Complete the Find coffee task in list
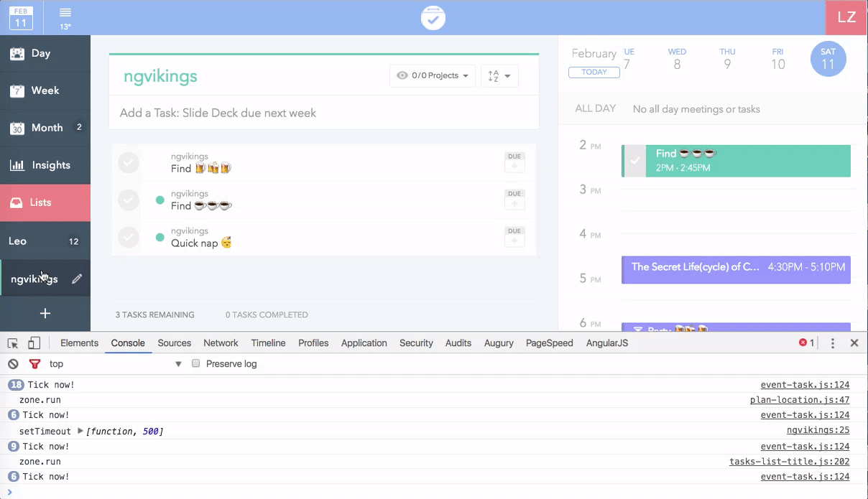The height and width of the screenshot is (499, 868). point(129,200)
